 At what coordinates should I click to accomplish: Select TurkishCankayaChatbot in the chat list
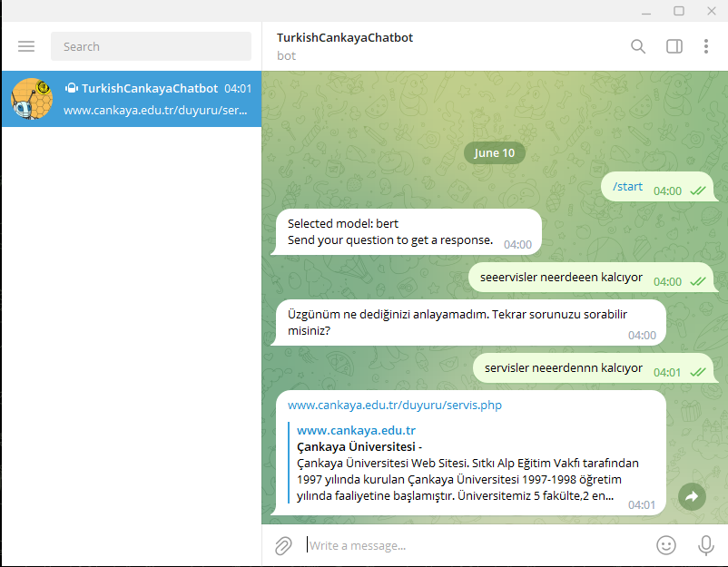pos(131,99)
